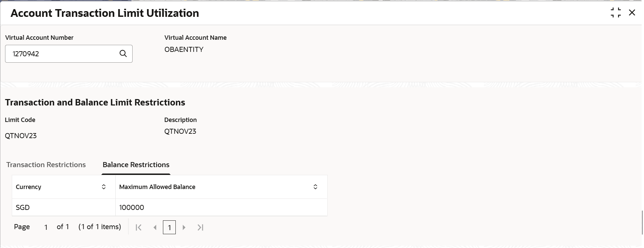The height and width of the screenshot is (248, 644).
Task: Click the vertical scrollbar on the right edge
Action: click(x=642, y=222)
